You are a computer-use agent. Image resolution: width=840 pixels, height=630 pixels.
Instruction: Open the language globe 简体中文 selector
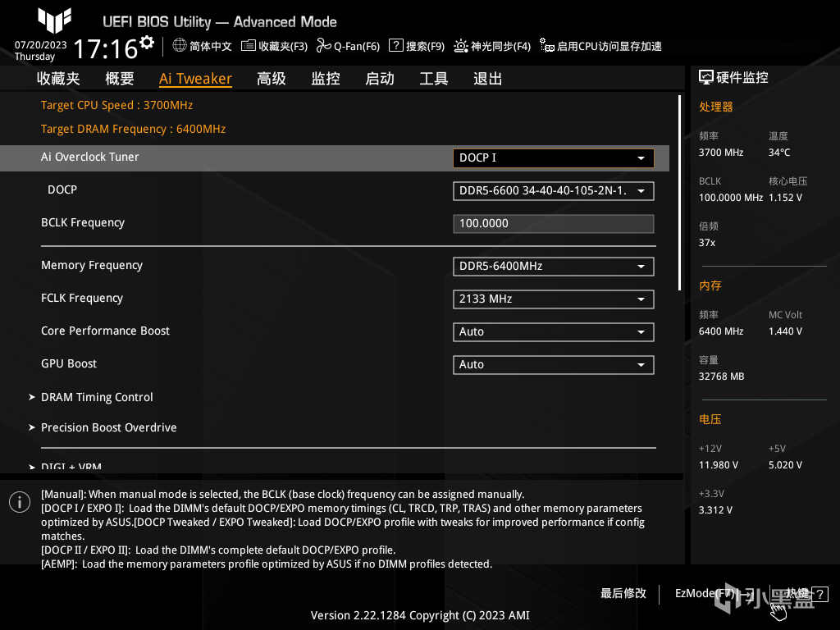[x=202, y=46]
